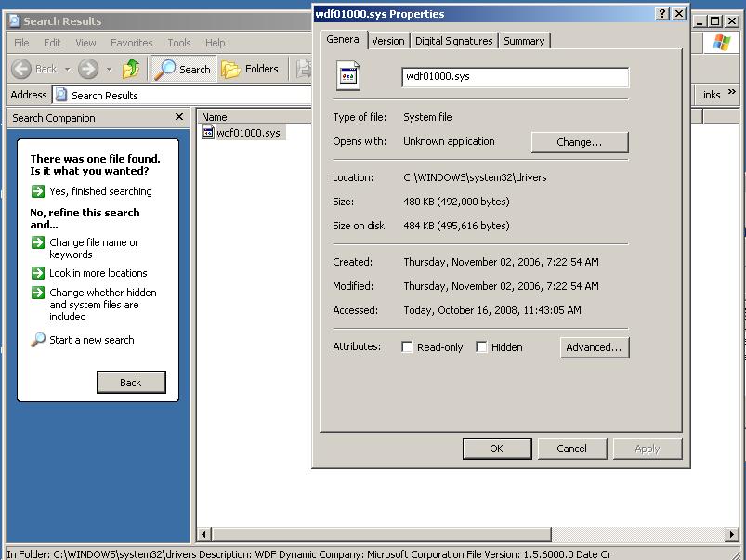
Task: Switch to the Digital Signatures tab
Action: (454, 41)
